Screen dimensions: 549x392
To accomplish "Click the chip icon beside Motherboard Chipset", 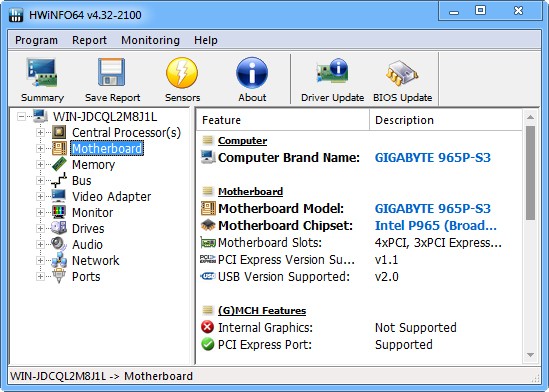I will pos(208,225).
